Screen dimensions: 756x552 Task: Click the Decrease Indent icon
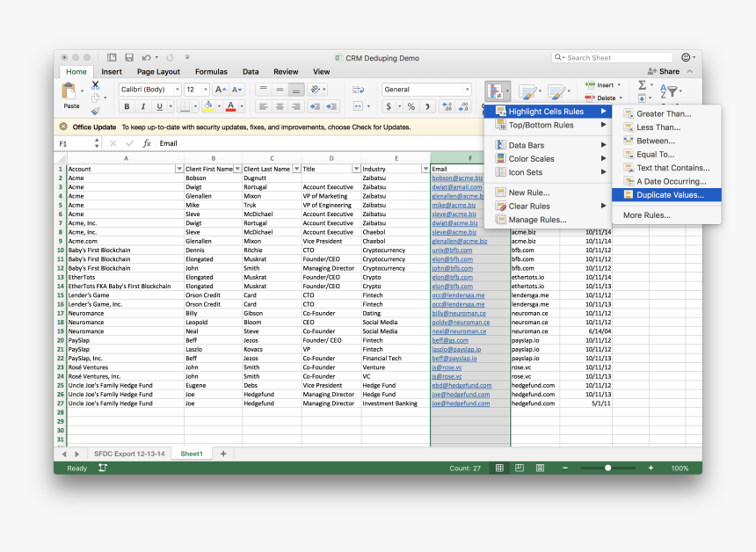pyautogui.click(x=315, y=106)
